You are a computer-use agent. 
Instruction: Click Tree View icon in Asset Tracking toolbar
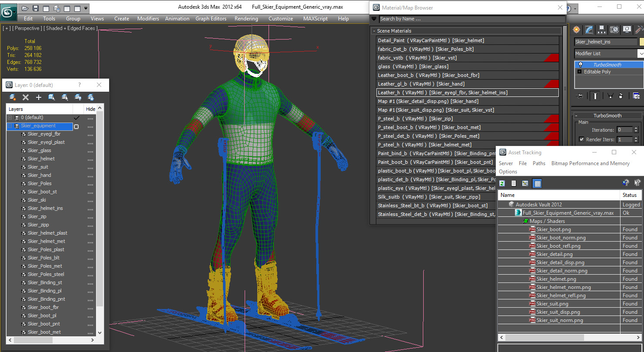tap(525, 183)
